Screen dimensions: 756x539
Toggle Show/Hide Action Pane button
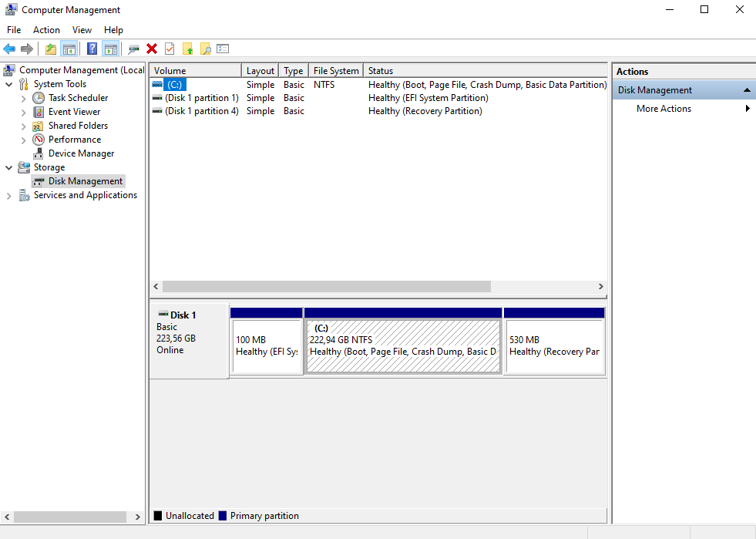pyautogui.click(x=110, y=49)
